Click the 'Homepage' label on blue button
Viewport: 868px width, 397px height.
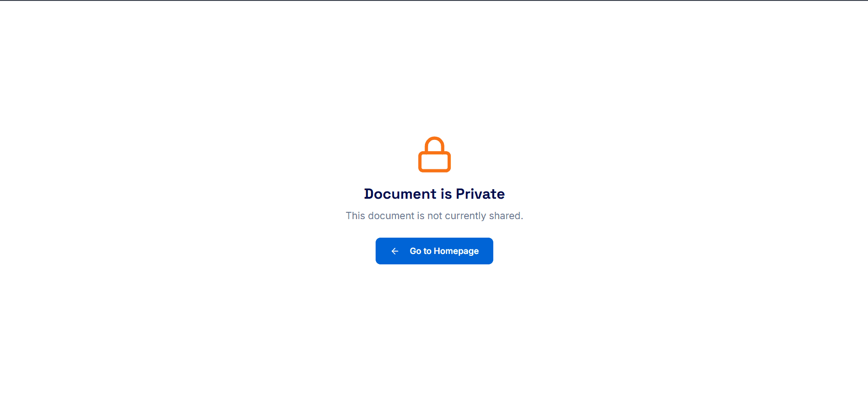click(456, 251)
